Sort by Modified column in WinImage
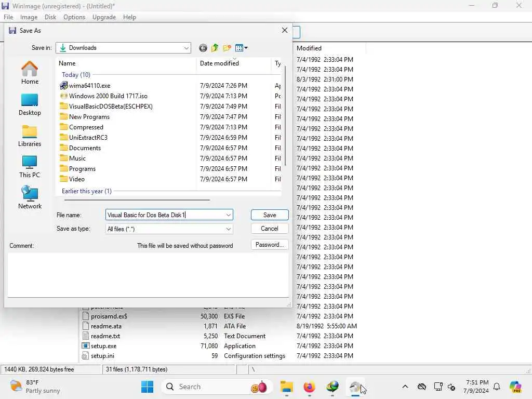 [x=329, y=48]
